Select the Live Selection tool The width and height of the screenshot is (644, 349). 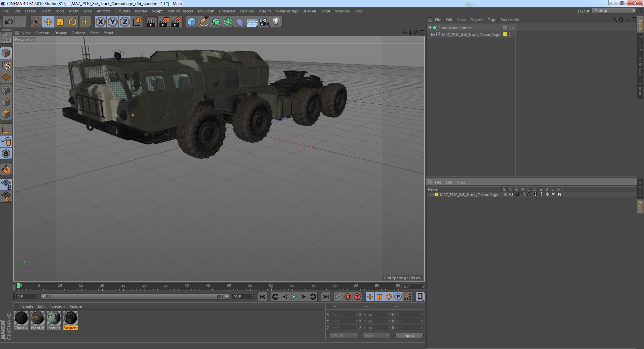point(36,22)
